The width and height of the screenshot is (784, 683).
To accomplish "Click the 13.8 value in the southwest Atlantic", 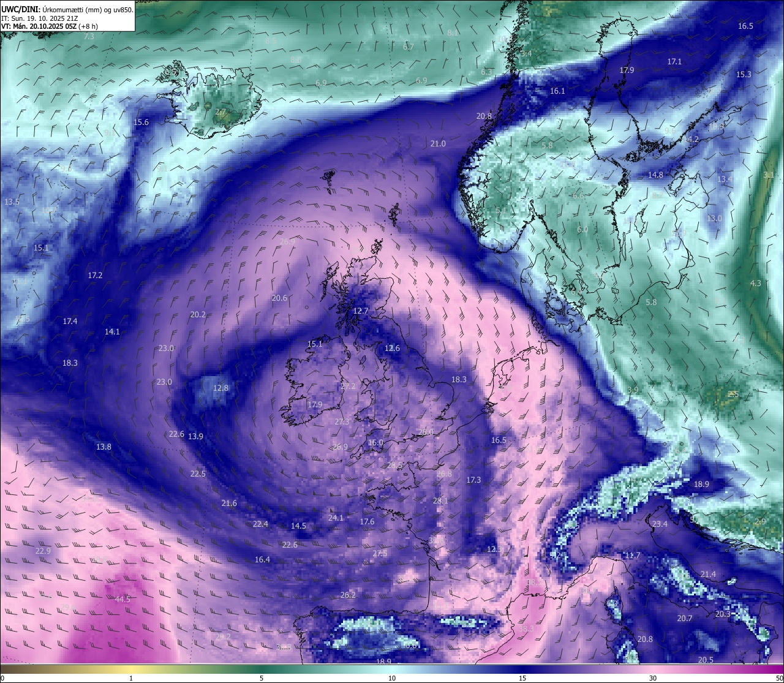I will coord(104,447).
